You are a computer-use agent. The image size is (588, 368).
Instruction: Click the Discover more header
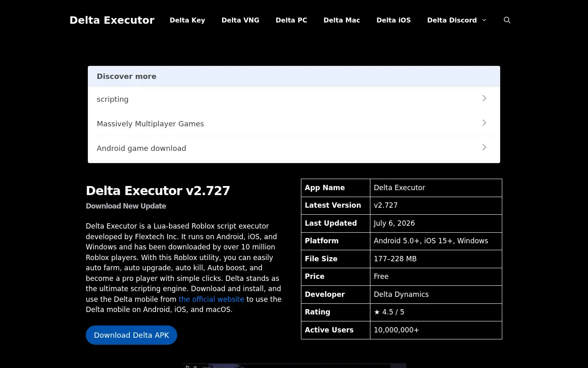294,76
